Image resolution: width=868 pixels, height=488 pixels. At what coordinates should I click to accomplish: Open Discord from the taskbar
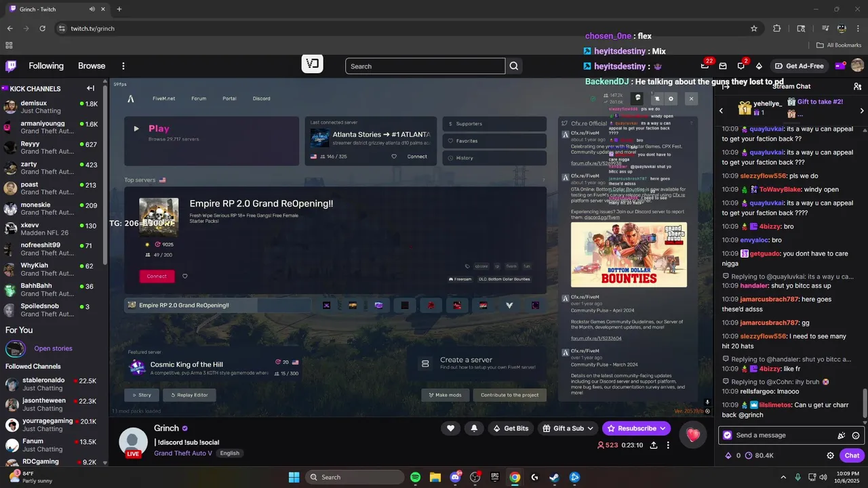(x=455, y=477)
